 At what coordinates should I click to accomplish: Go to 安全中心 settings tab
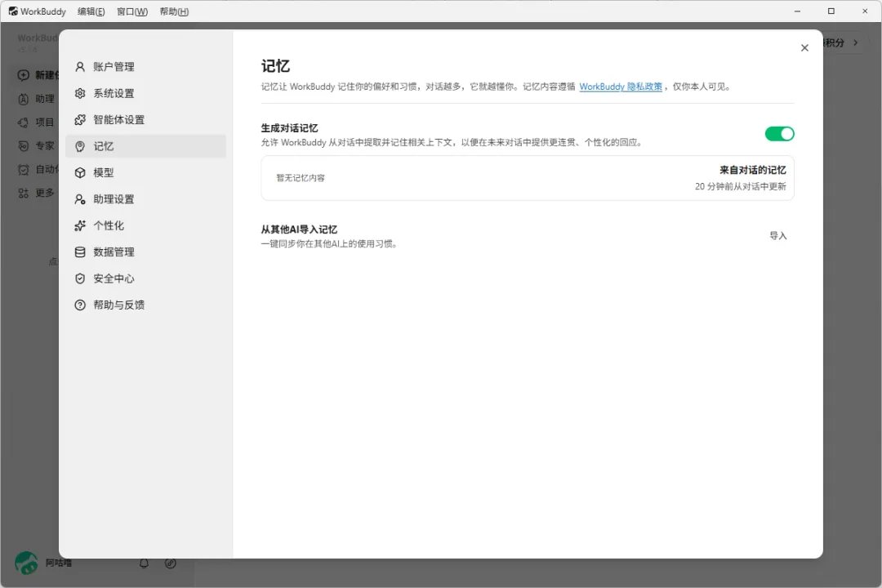coord(145,278)
